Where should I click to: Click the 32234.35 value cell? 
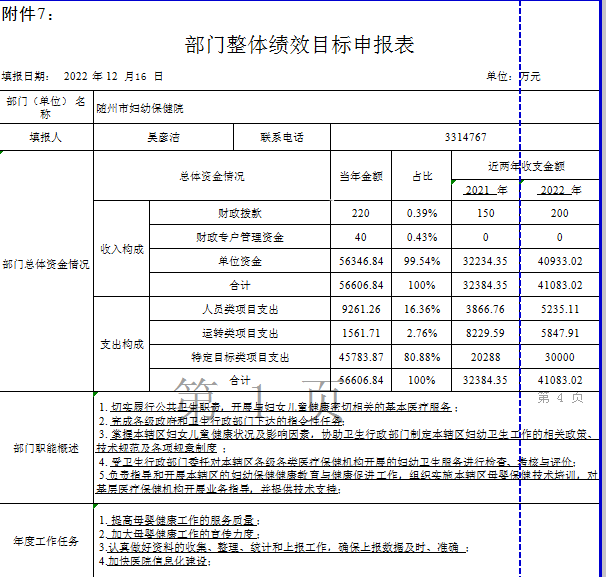tap(485, 261)
